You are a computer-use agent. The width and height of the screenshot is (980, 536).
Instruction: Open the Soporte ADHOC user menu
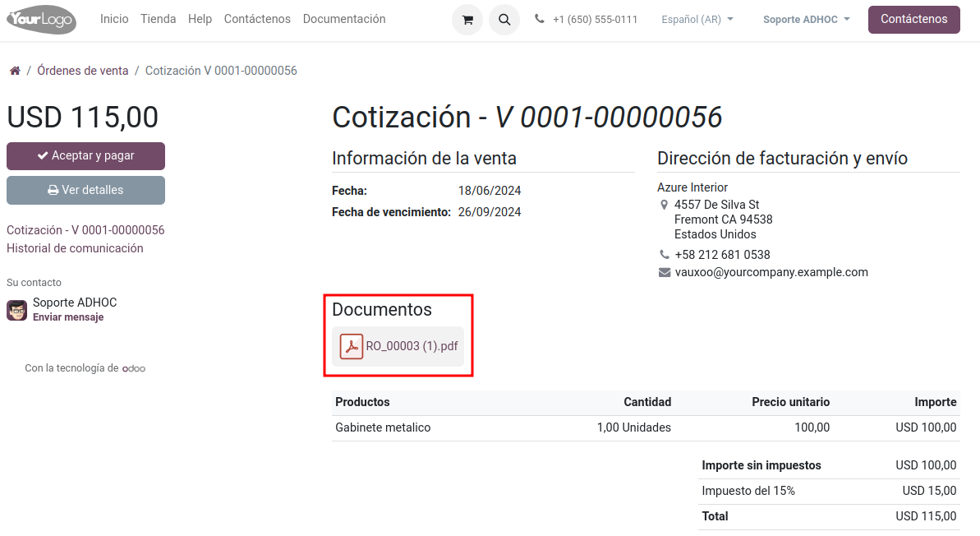point(806,20)
